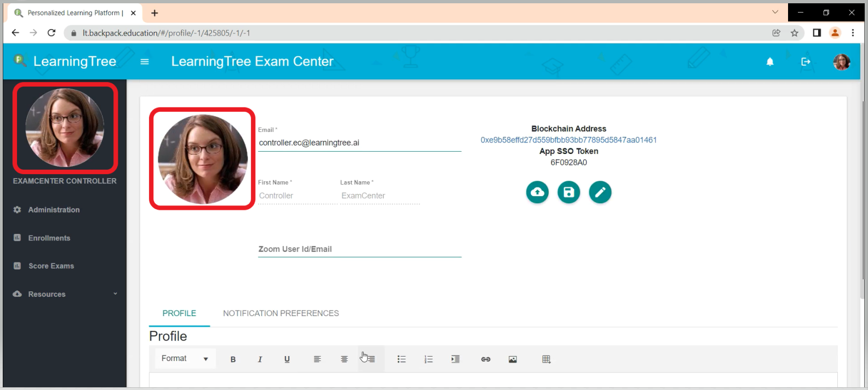Screen dimensions: 868x390
Task: Click the cloud upload round button
Action: (x=537, y=192)
